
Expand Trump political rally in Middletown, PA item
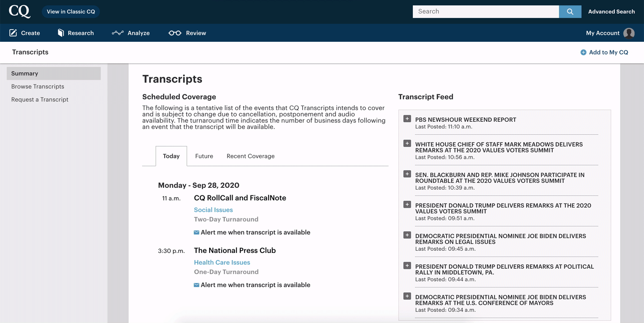tap(407, 265)
